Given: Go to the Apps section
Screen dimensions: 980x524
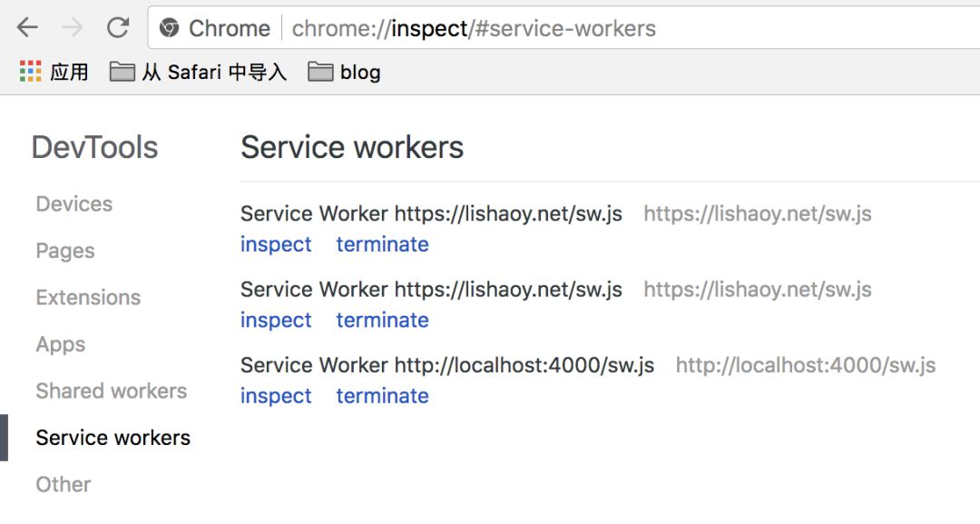Looking at the screenshot, I should pyautogui.click(x=61, y=344).
